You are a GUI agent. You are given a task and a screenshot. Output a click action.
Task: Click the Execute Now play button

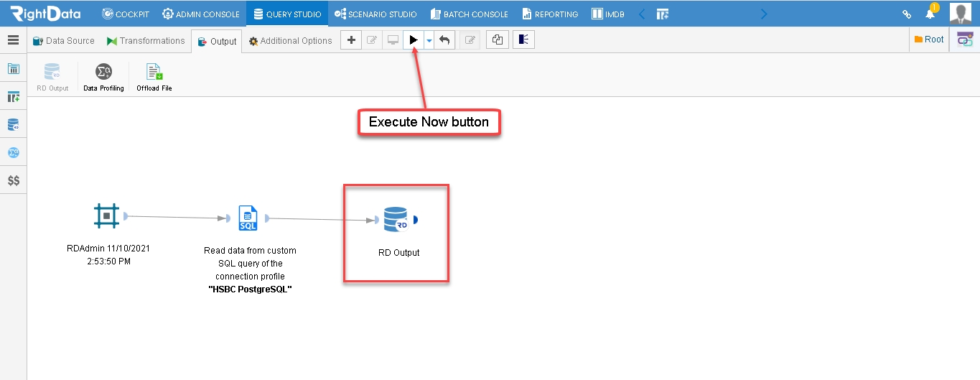point(414,40)
